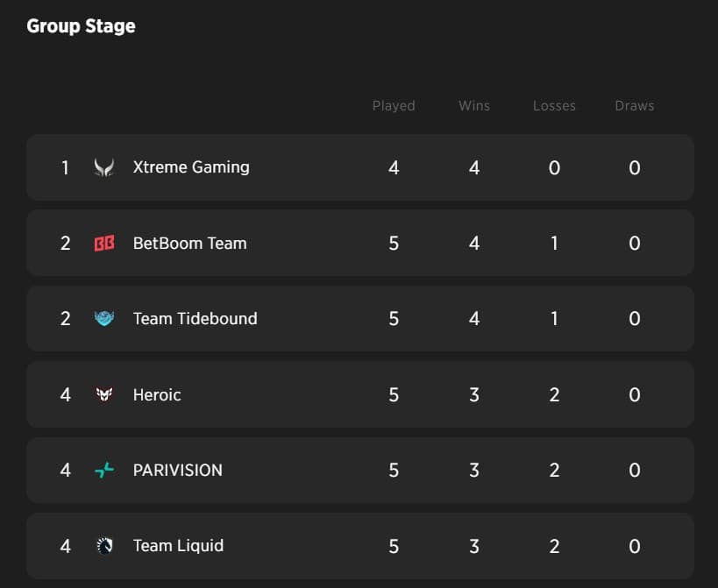Image resolution: width=718 pixels, height=588 pixels.
Task: Click the Draws column header
Action: [635, 105]
